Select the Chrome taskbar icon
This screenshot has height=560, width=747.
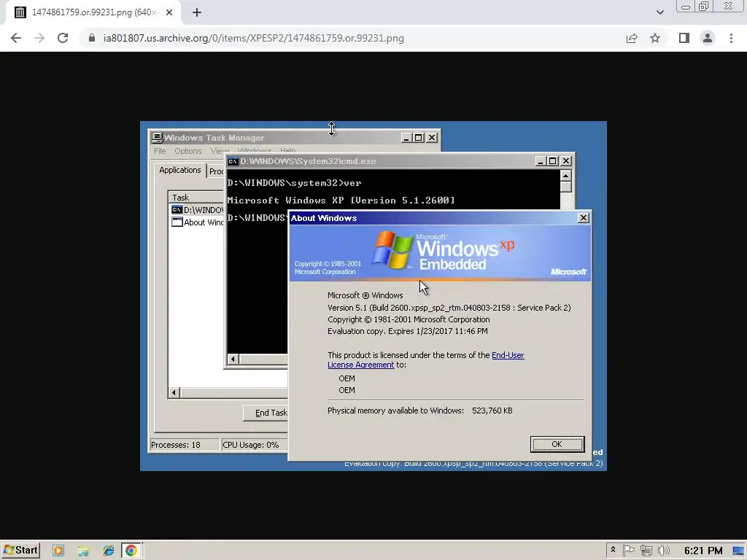[131, 551]
